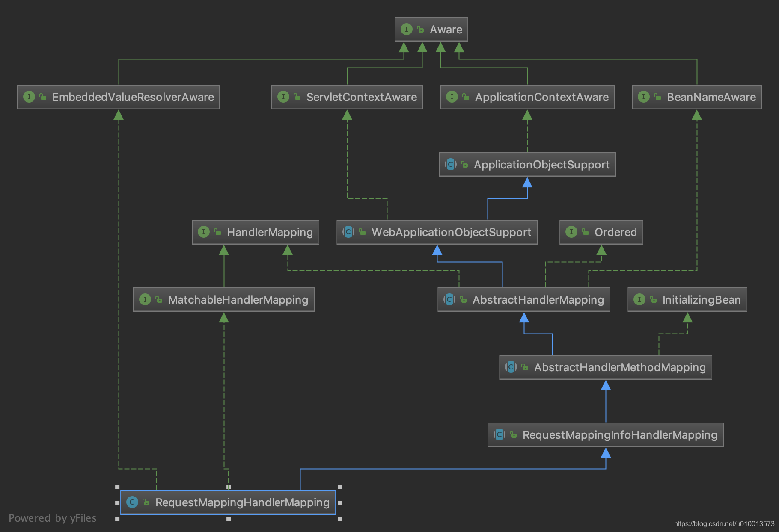Viewport: 779px width, 532px height.
Task: Click the interface icon on the Ordered node
Action: [x=571, y=232]
